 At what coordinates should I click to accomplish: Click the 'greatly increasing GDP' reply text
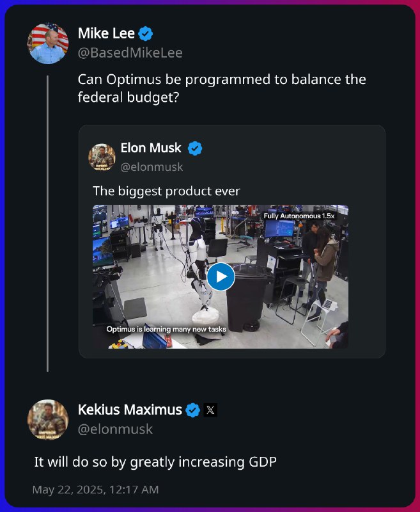203,462
